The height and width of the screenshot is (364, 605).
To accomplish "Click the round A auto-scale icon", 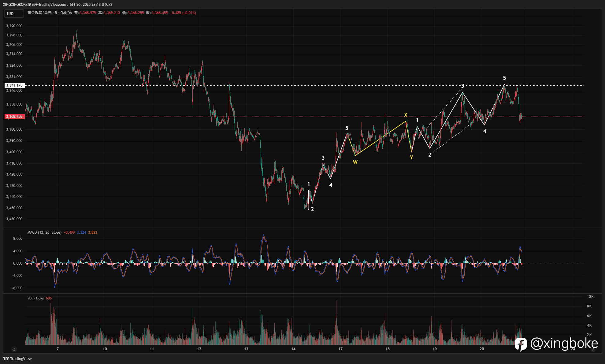I will (x=593, y=349).
